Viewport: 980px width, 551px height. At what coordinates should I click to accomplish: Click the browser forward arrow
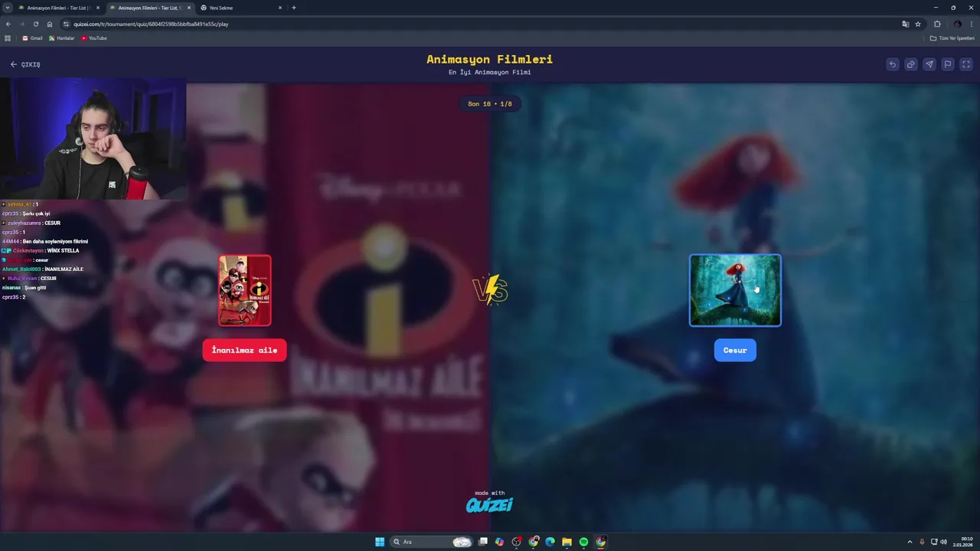[21, 24]
